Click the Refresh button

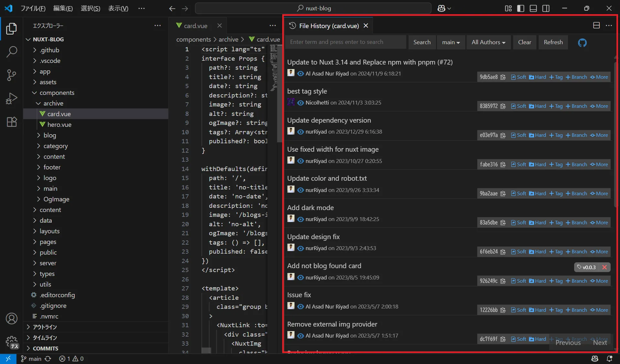(553, 42)
